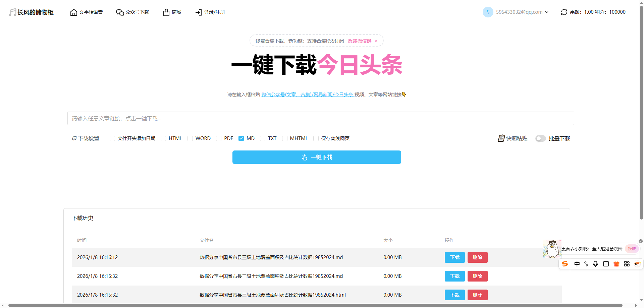The height and width of the screenshot is (308, 644).
Task: Open the 反馈微信群 link
Action: click(360, 41)
